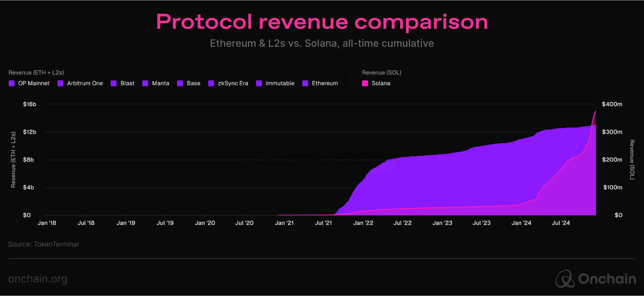Click the Immutable legend color square
The image size is (644, 296).
tap(259, 83)
